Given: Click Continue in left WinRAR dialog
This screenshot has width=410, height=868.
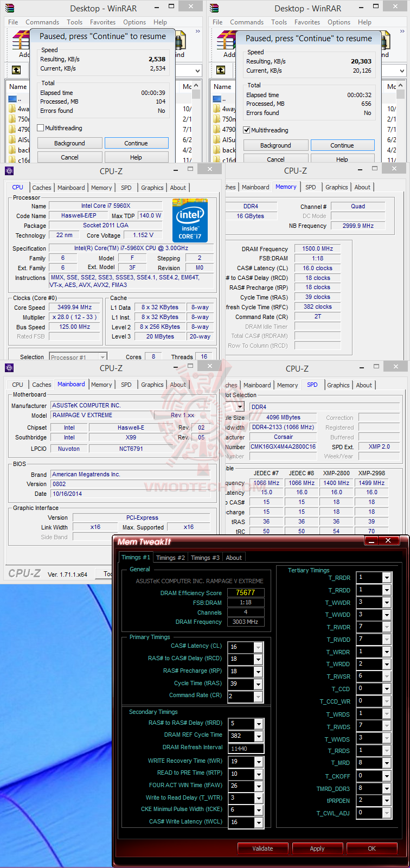Looking at the screenshot, I should [136, 143].
